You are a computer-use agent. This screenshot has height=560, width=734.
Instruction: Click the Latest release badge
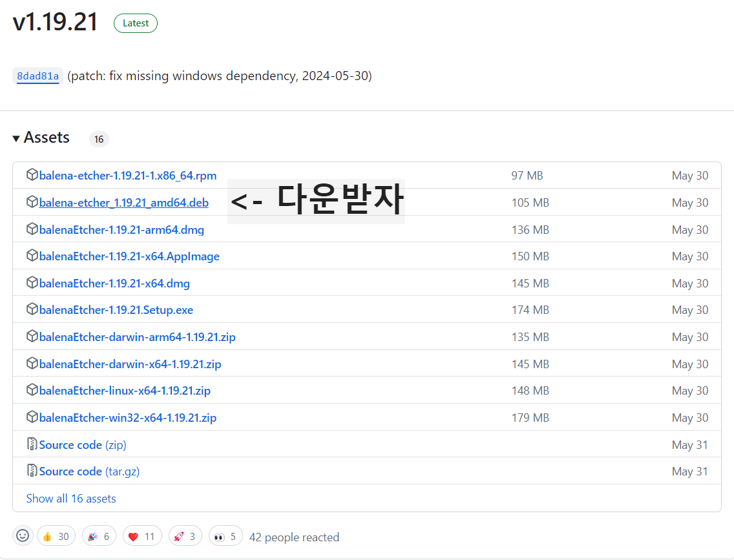[135, 23]
